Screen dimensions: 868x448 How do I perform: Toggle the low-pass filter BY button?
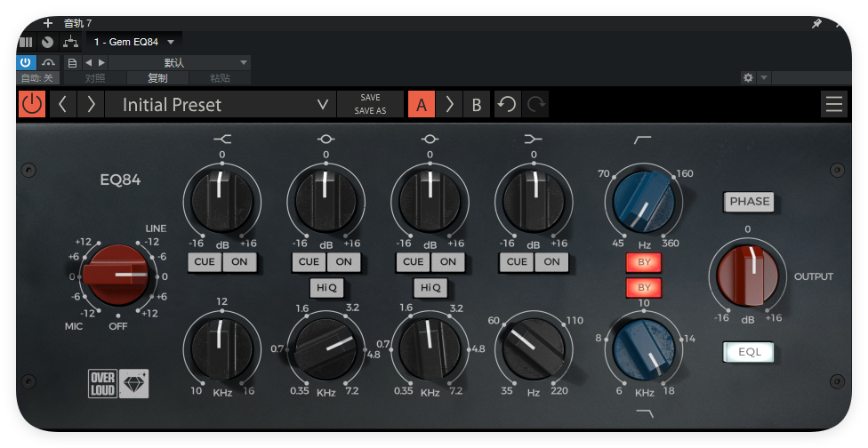pyautogui.click(x=644, y=288)
